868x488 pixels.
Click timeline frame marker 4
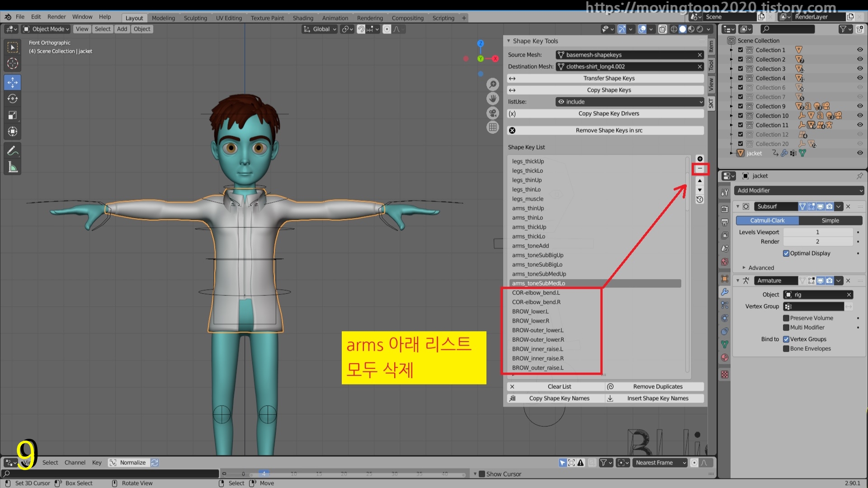(x=264, y=474)
